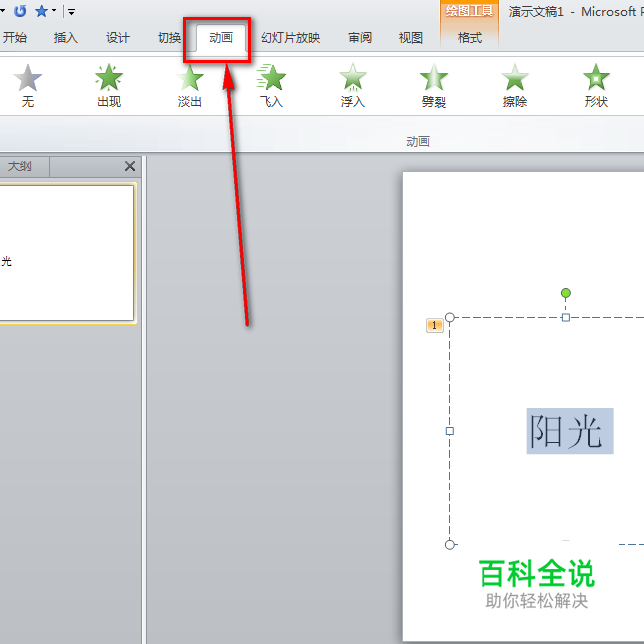The height and width of the screenshot is (644, 644).
Task: Click the top-left corner handle of the text box
Action: tap(450, 317)
